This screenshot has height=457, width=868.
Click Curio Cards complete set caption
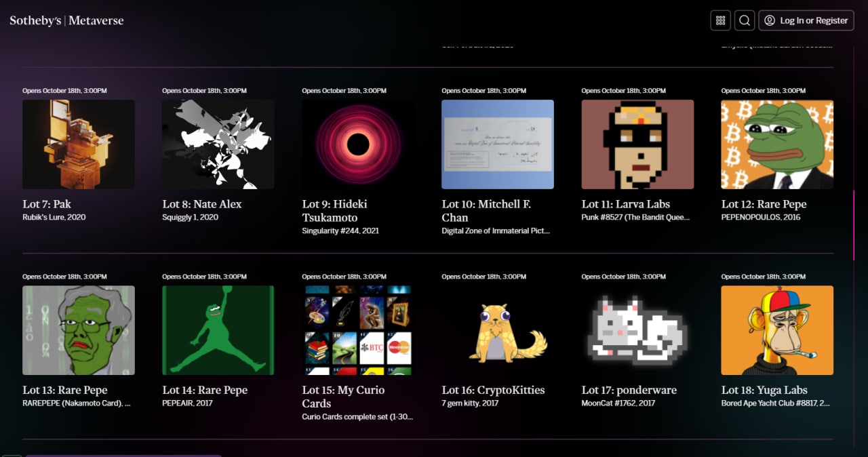[x=357, y=416]
